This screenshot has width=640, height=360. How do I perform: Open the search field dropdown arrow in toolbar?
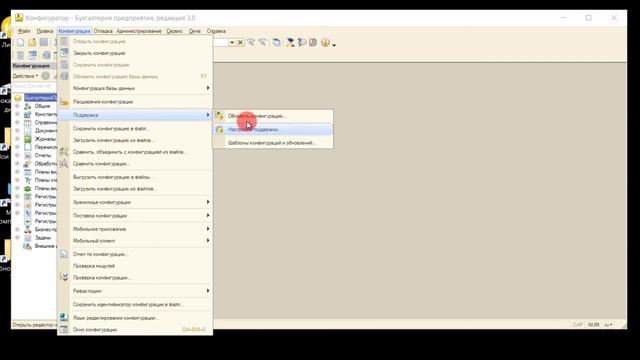[232, 42]
